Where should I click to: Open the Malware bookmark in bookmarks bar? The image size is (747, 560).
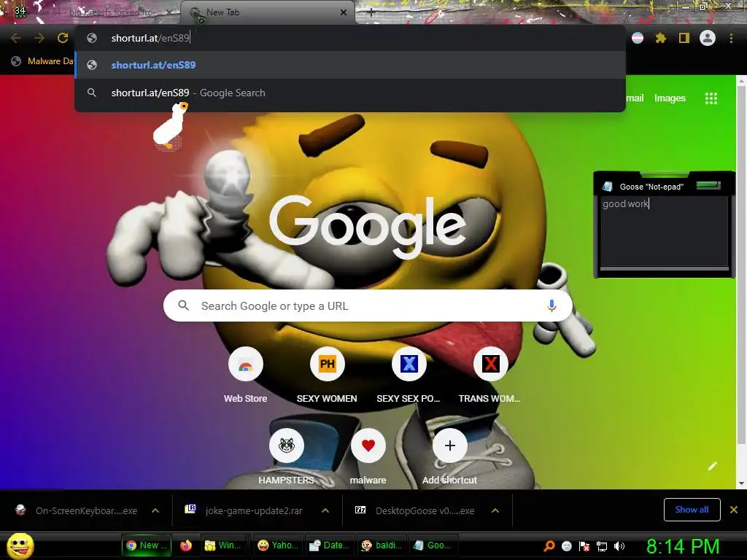(43, 61)
